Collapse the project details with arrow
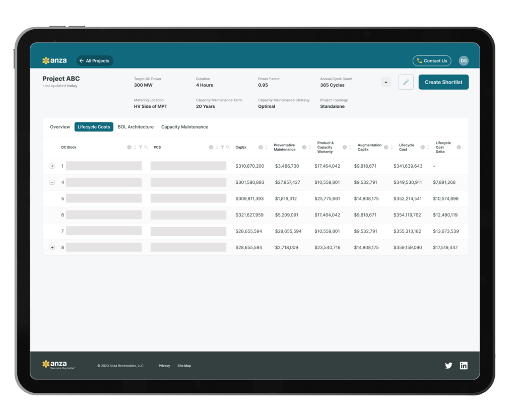The width and height of the screenshot is (516, 420). (386, 82)
